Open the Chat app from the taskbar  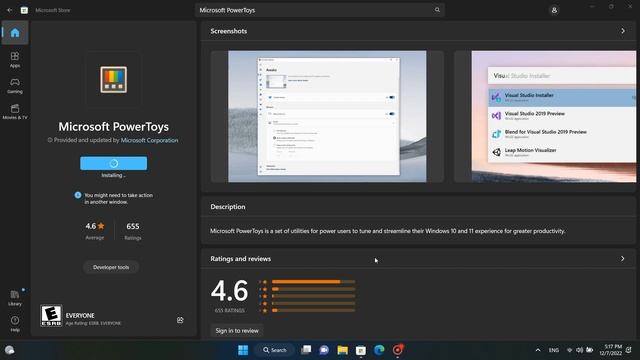[324, 350]
